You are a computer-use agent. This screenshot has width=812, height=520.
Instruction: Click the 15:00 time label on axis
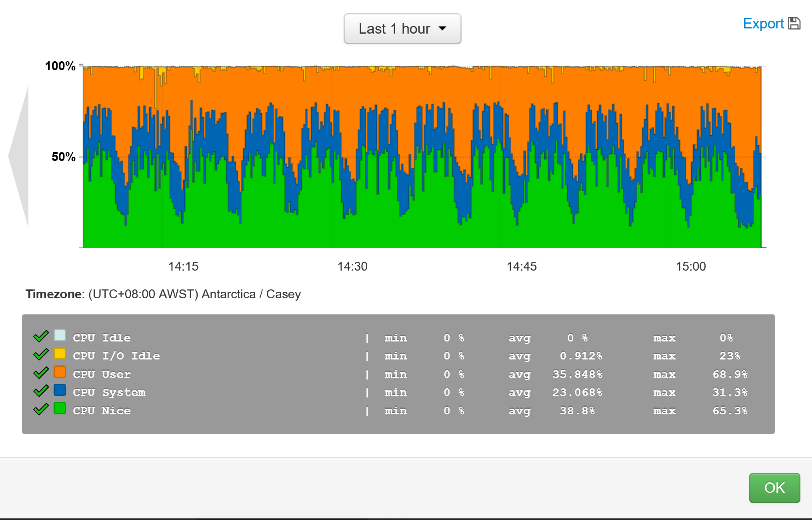[x=690, y=267]
